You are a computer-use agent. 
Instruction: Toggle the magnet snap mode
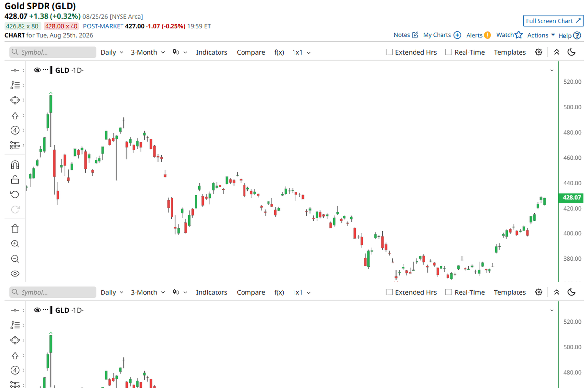[x=15, y=165]
